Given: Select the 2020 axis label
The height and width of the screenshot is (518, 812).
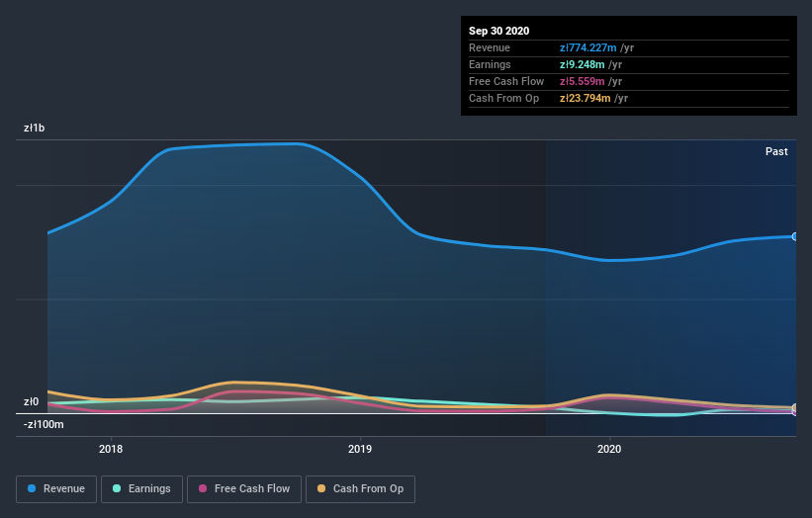Looking at the screenshot, I should pyautogui.click(x=609, y=449).
